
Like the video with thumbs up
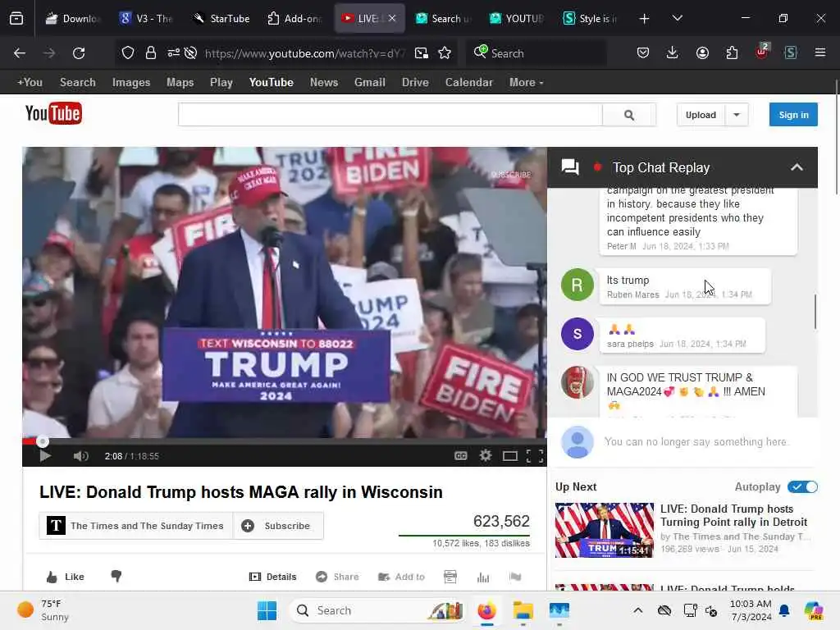(x=65, y=577)
